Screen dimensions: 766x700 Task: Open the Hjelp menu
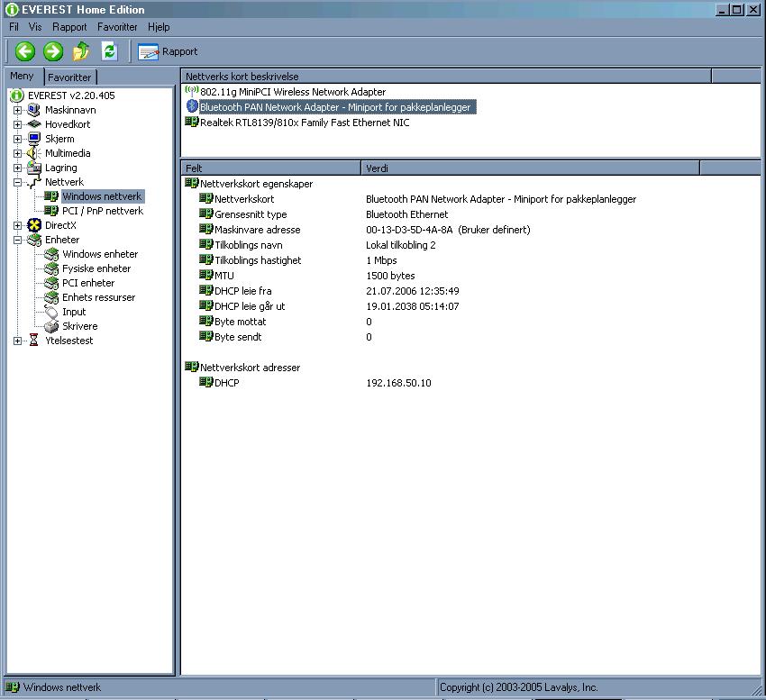pyautogui.click(x=159, y=27)
